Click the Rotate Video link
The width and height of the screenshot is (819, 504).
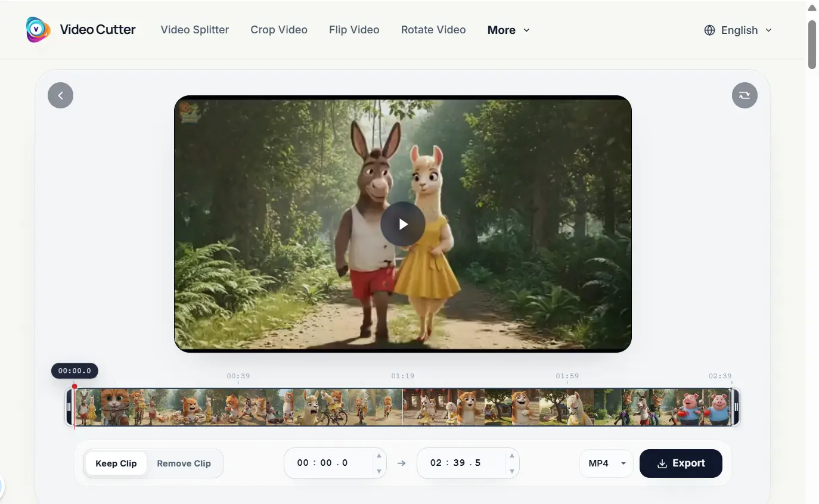tap(433, 30)
